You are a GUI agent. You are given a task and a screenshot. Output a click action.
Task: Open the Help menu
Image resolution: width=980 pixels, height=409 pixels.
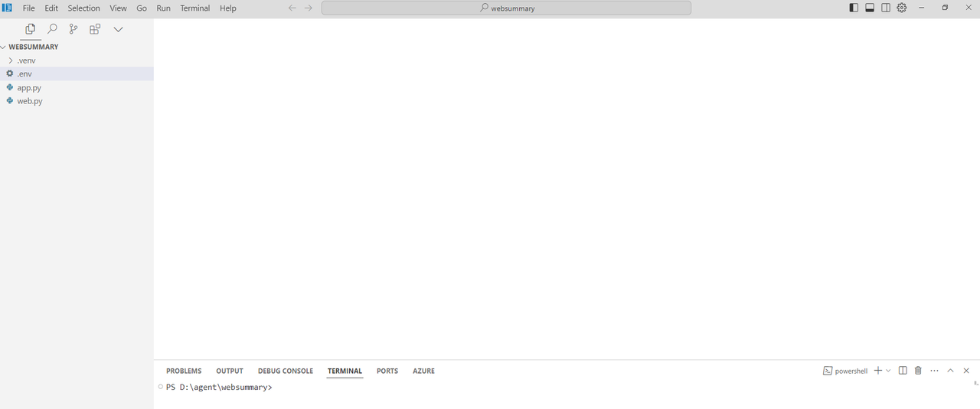(228, 8)
